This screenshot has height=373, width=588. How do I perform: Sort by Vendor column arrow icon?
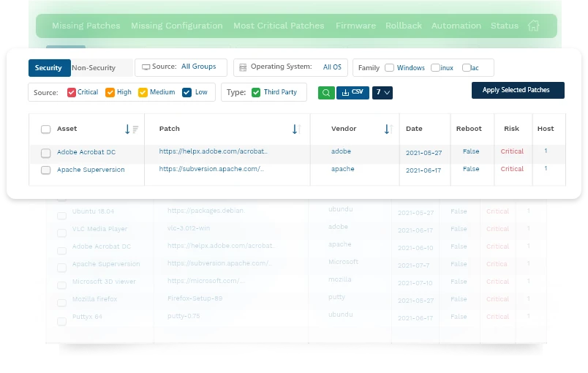(388, 129)
